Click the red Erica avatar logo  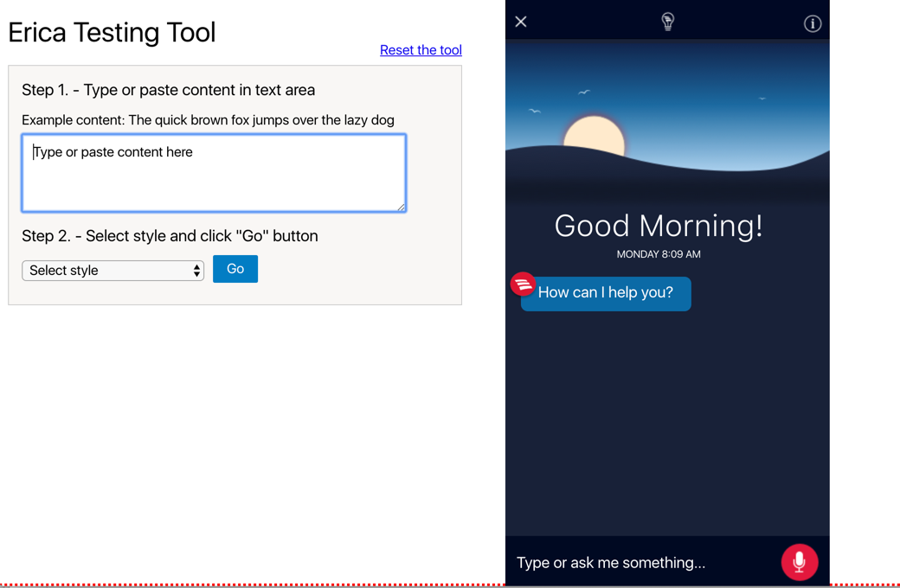[x=523, y=284]
